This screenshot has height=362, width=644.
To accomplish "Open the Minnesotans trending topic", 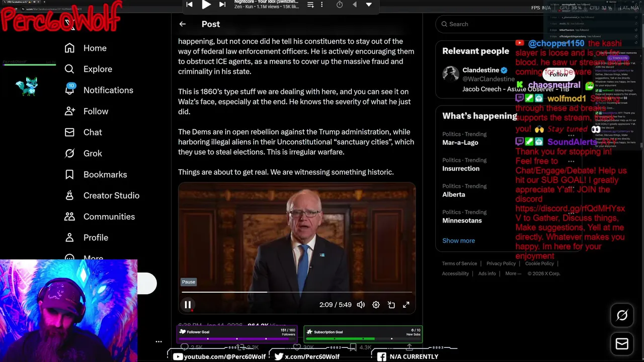I will click(462, 221).
